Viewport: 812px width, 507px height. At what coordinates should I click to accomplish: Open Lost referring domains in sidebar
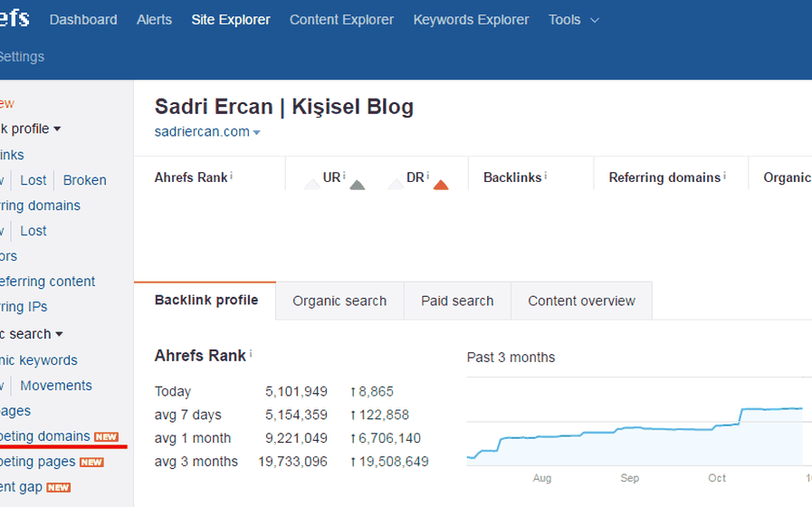point(33,231)
